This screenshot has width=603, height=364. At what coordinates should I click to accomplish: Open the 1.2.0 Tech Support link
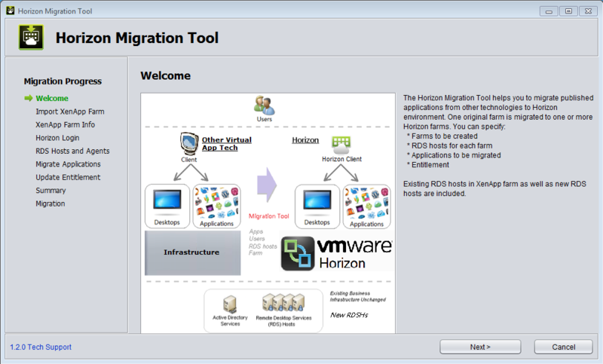[x=41, y=347]
